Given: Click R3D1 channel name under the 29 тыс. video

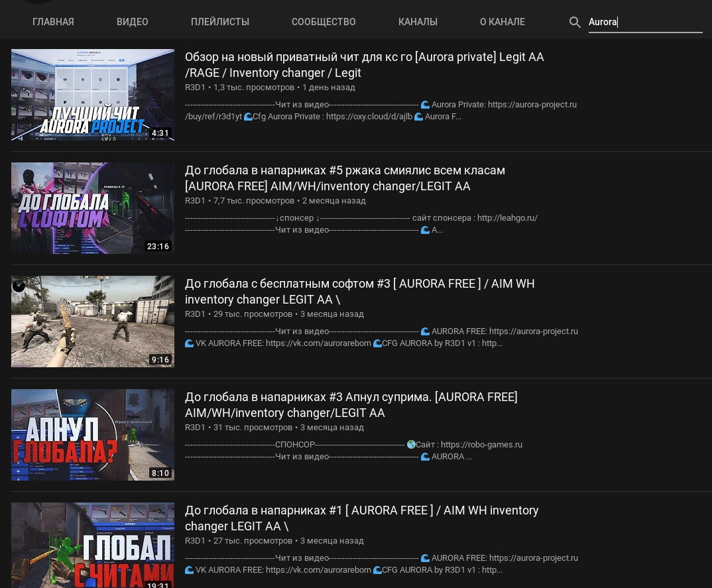Looking at the screenshot, I should click(x=195, y=314).
